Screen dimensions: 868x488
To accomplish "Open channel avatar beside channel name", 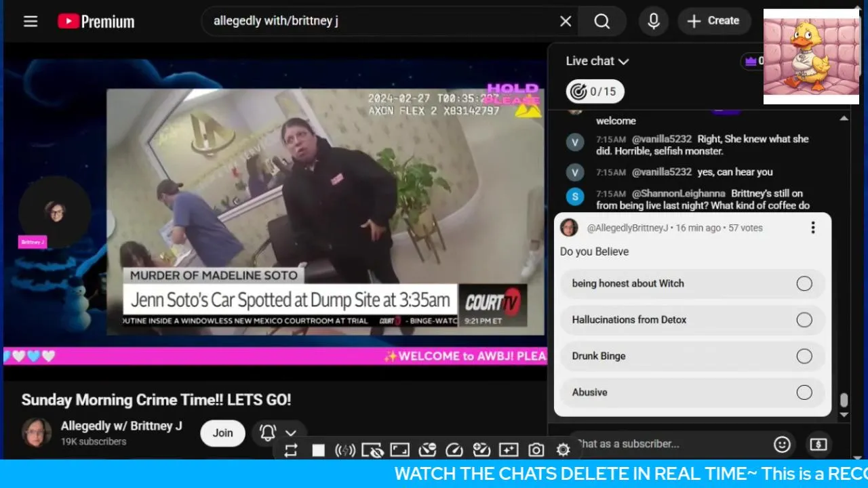I will (x=37, y=432).
